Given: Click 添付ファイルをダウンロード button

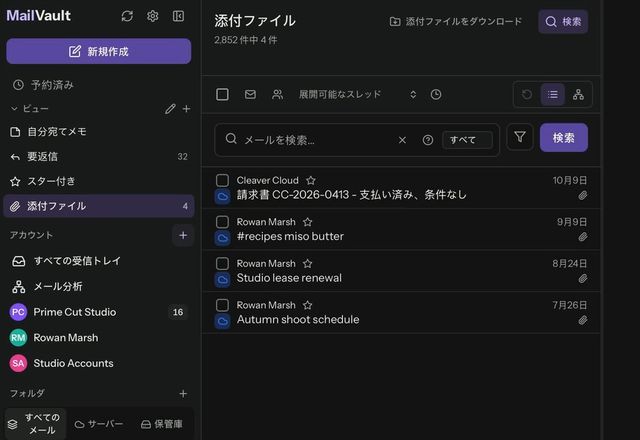Looking at the screenshot, I should [456, 21].
